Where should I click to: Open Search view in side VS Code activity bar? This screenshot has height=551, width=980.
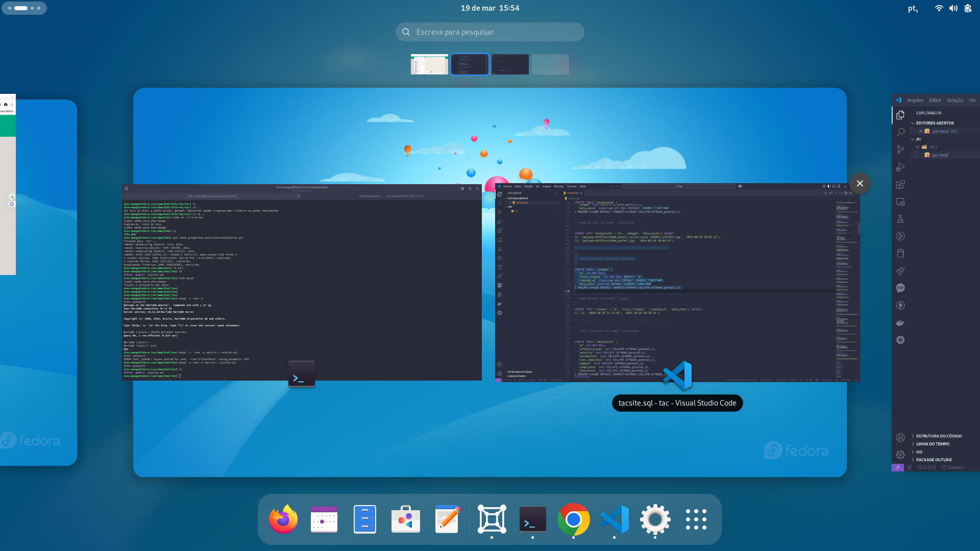(900, 132)
